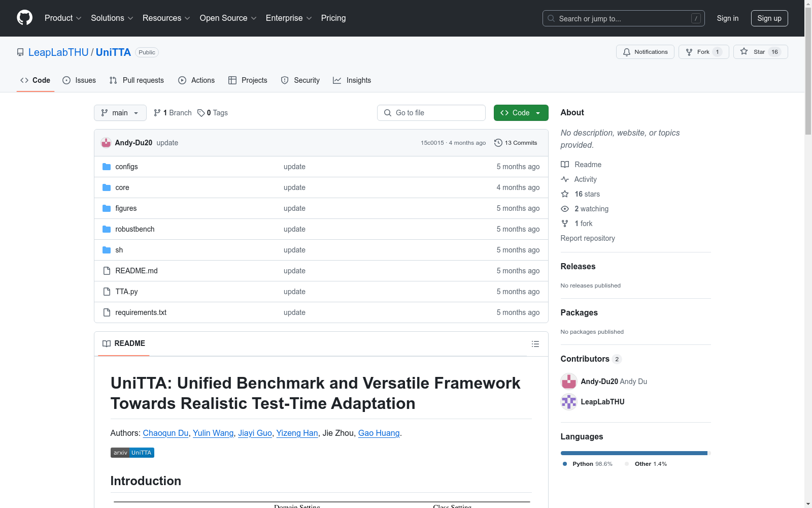This screenshot has height=508, width=812.
Task: Expand the Solutions menu
Action: pos(112,18)
